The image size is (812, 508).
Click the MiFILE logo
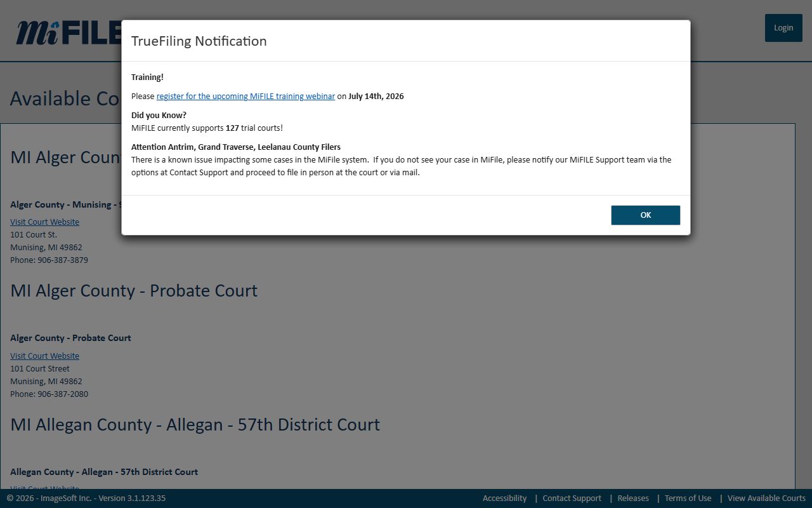pyautogui.click(x=69, y=32)
